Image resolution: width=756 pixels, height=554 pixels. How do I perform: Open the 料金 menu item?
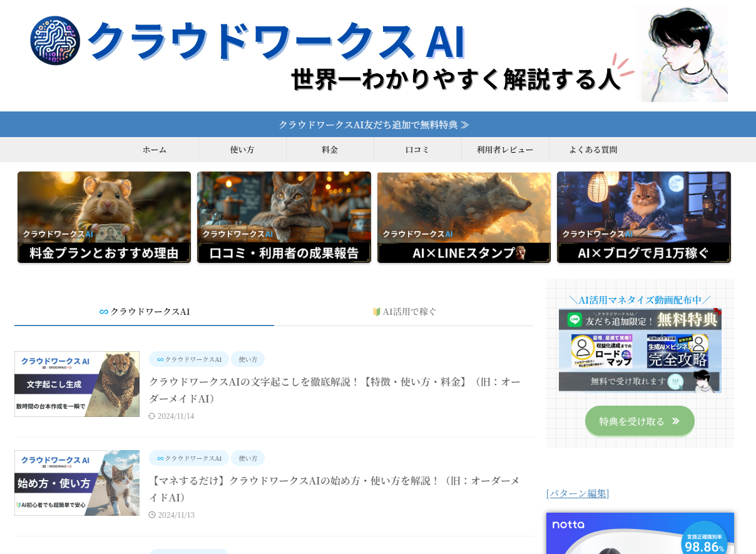coord(330,150)
